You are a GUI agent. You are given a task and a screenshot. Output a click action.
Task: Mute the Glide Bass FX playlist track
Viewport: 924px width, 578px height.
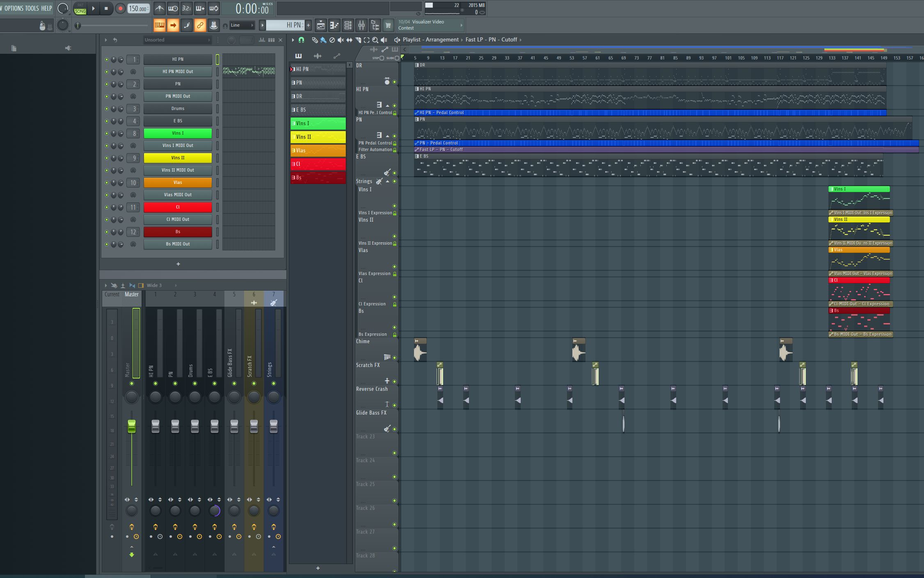click(x=395, y=429)
